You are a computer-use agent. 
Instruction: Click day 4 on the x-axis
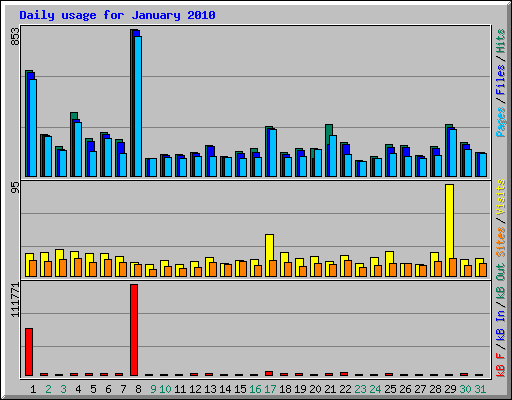click(78, 389)
